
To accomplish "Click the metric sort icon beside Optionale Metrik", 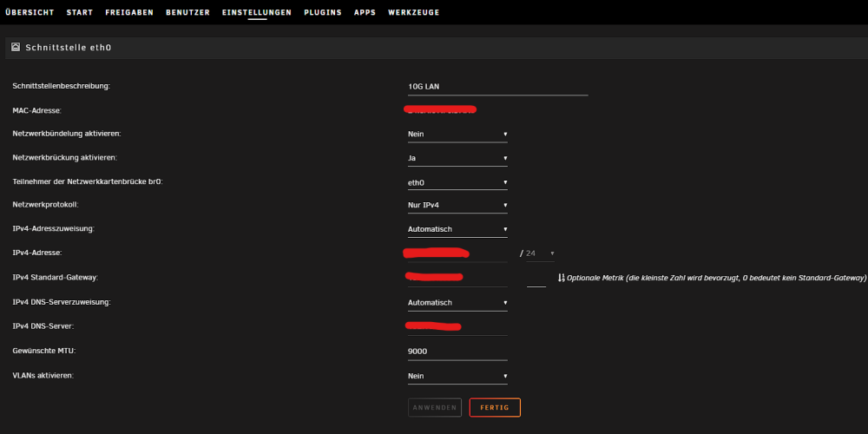I will tap(562, 278).
